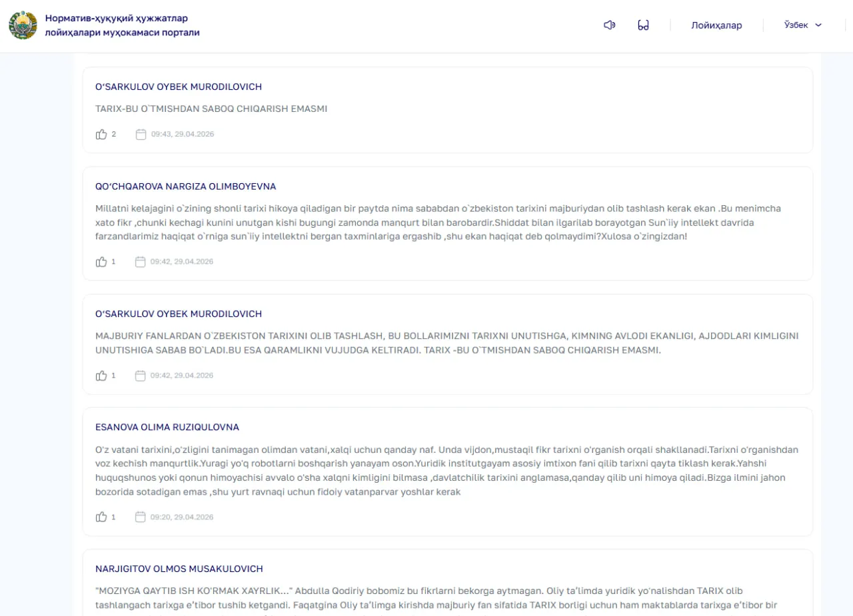This screenshot has height=616, width=853.
Task: Click the speaker audio icon in header
Action: coord(609,25)
